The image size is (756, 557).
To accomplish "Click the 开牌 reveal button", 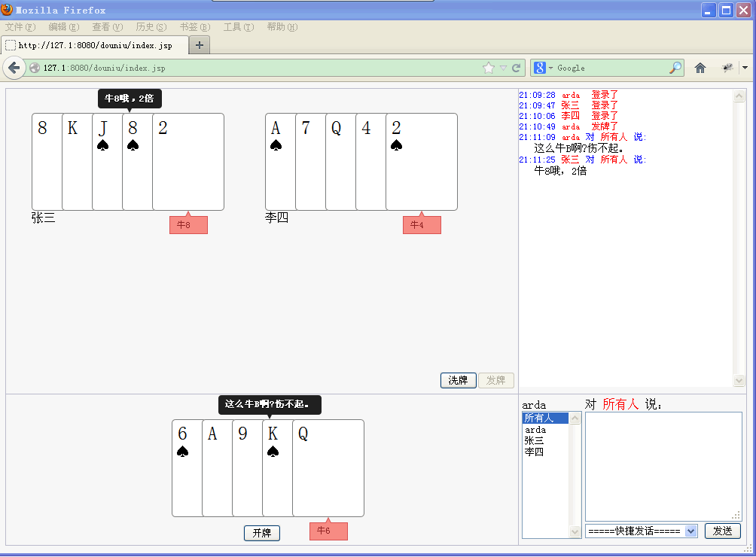I will [x=262, y=533].
